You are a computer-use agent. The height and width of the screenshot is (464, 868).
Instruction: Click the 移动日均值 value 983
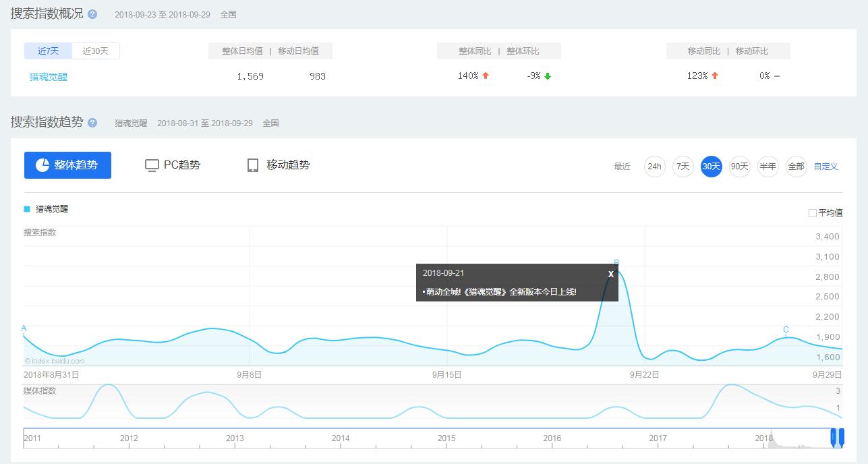coord(318,76)
